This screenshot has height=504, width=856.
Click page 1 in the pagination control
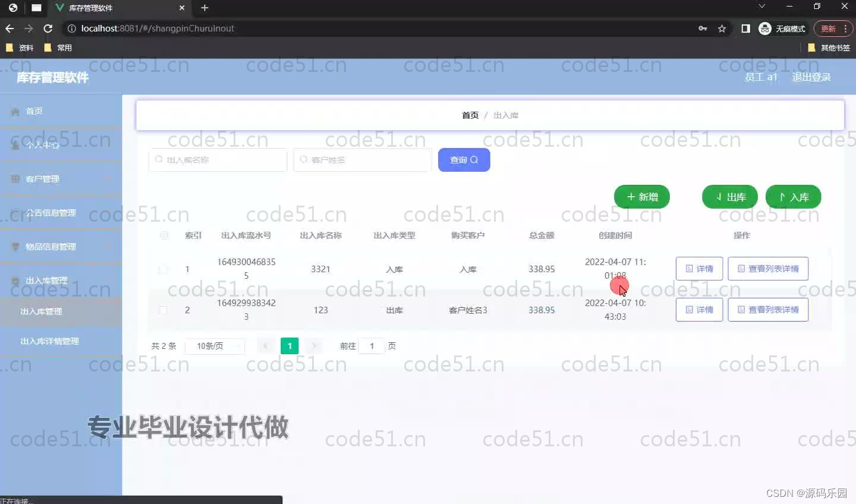pos(289,345)
